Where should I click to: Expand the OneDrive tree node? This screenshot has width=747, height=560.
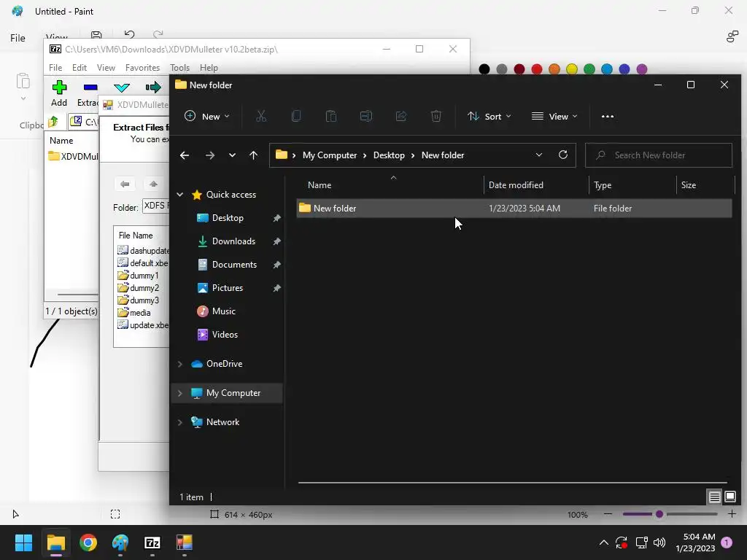(x=180, y=364)
